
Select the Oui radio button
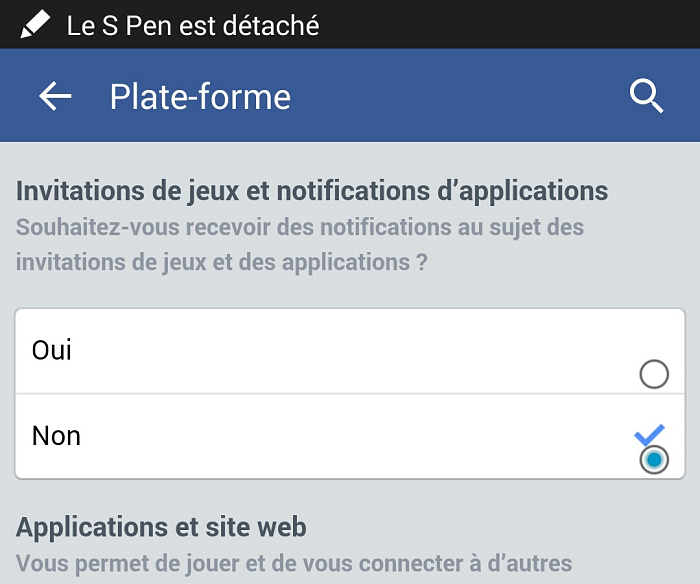(653, 375)
